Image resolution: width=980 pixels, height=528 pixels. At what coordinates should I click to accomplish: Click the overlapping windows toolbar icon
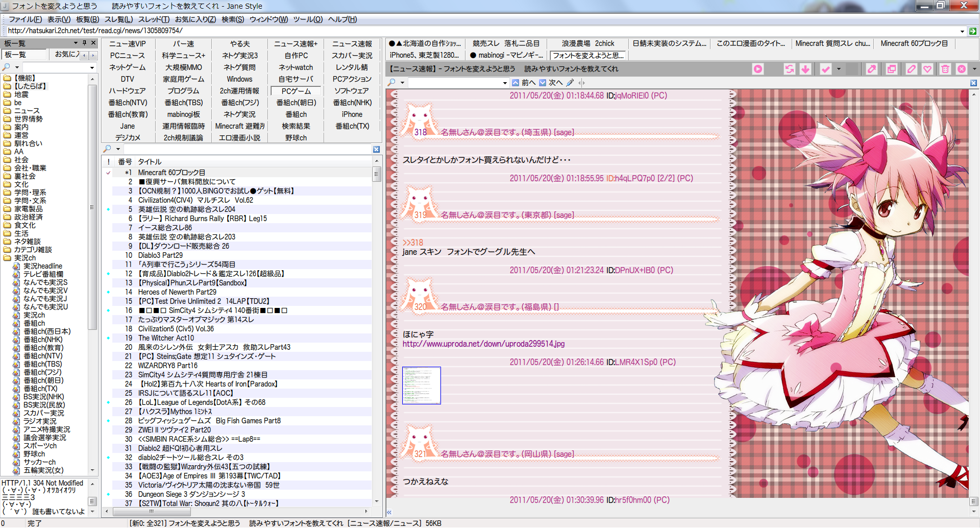[x=892, y=69]
